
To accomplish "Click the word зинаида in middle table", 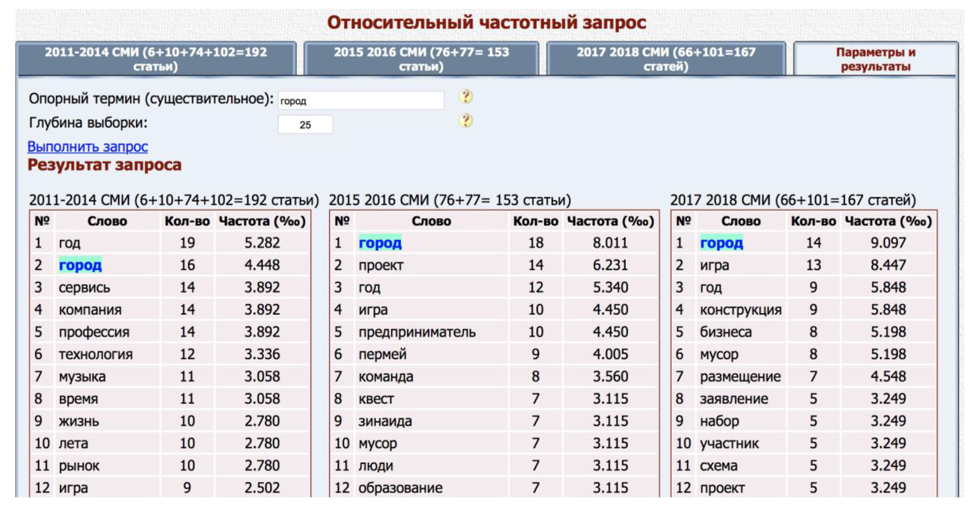I will click(385, 421).
